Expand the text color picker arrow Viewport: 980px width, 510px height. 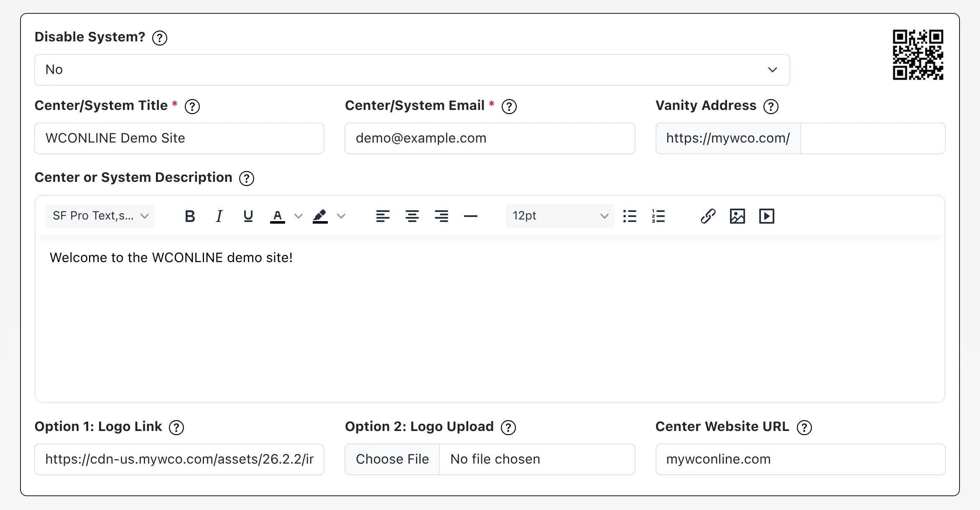click(298, 216)
